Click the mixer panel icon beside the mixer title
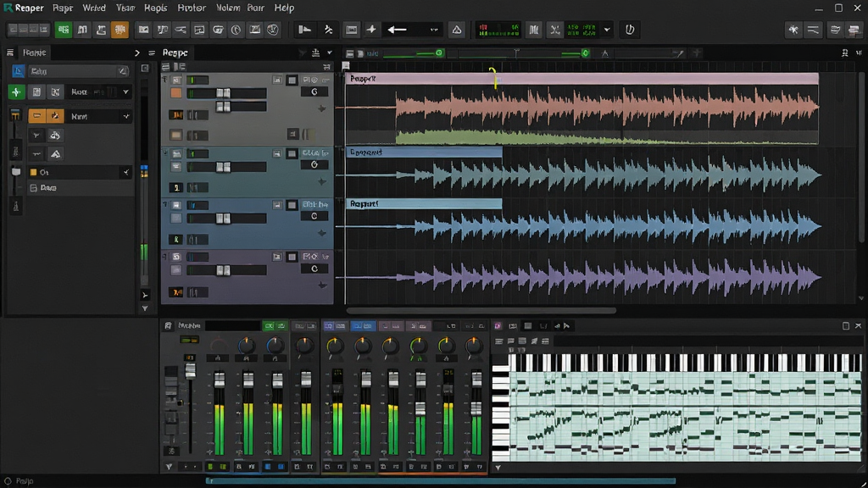The height and width of the screenshot is (488, 868). 169,326
